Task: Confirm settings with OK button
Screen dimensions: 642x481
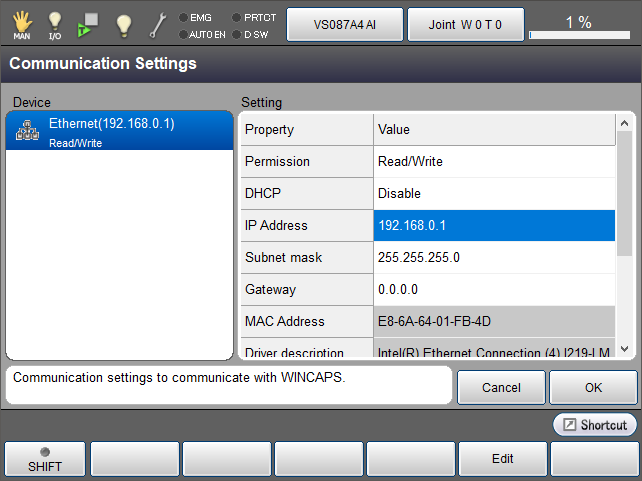Action: [593, 387]
